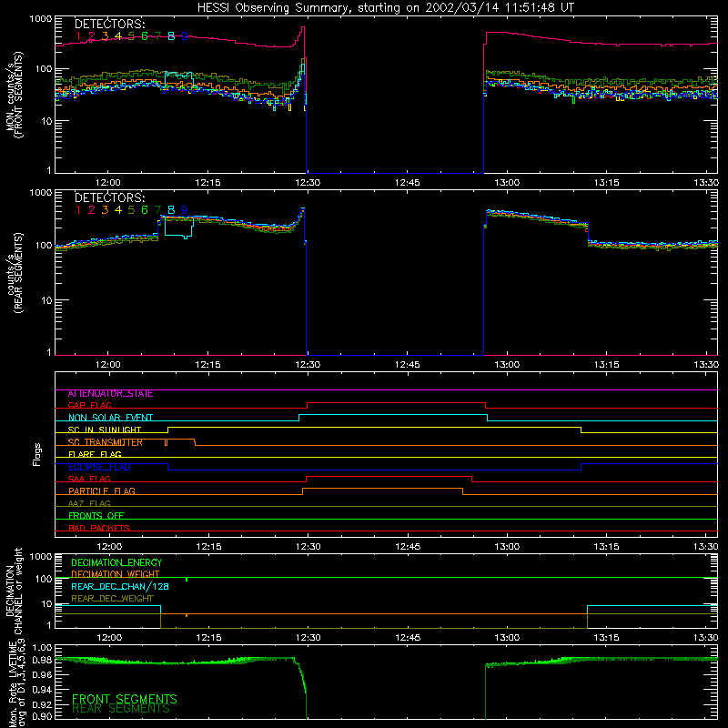This screenshot has width=728, height=728.
Task: Click the vertical Flags axis title
Action: tap(37, 454)
